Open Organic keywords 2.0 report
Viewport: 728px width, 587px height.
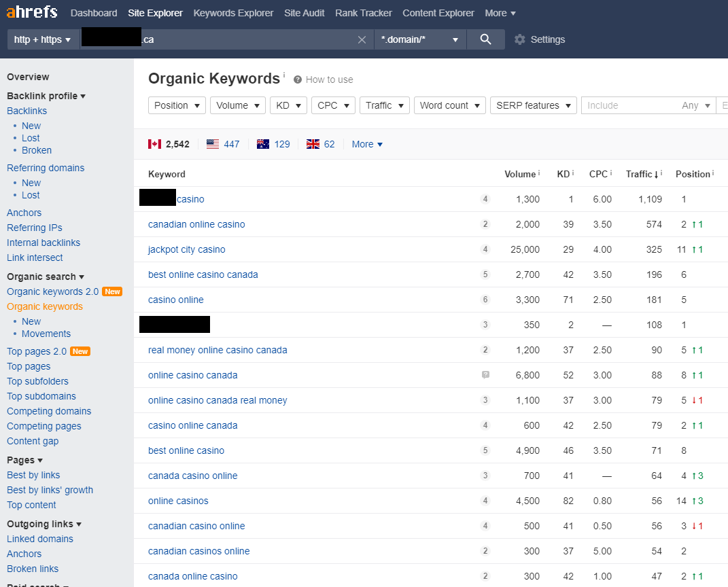point(52,291)
